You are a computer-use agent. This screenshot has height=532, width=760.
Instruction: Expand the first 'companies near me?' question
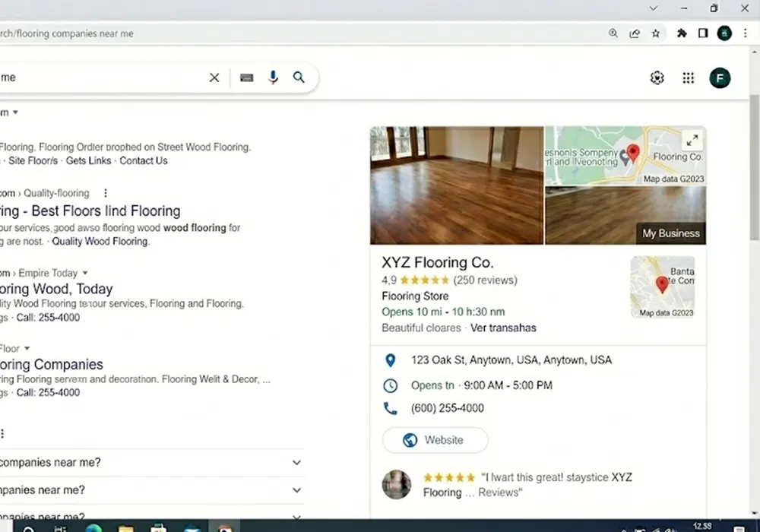[296, 462]
